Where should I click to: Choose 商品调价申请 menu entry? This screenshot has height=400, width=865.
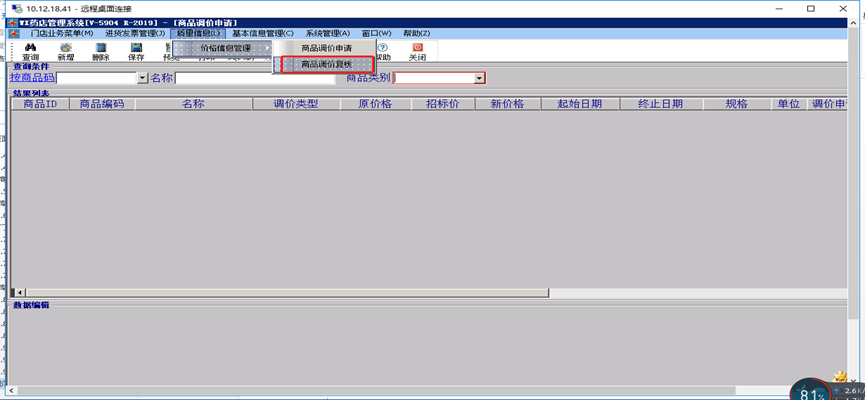[326, 48]
